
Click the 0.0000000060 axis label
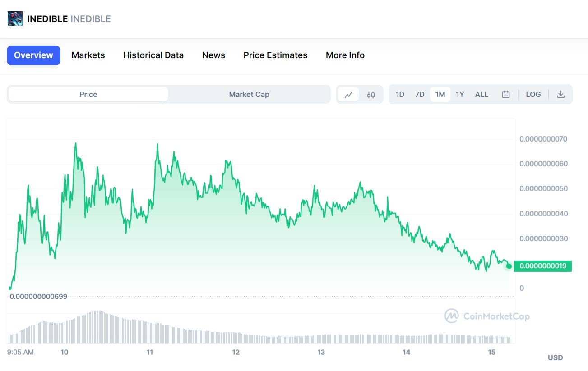[x=543, y=164]
